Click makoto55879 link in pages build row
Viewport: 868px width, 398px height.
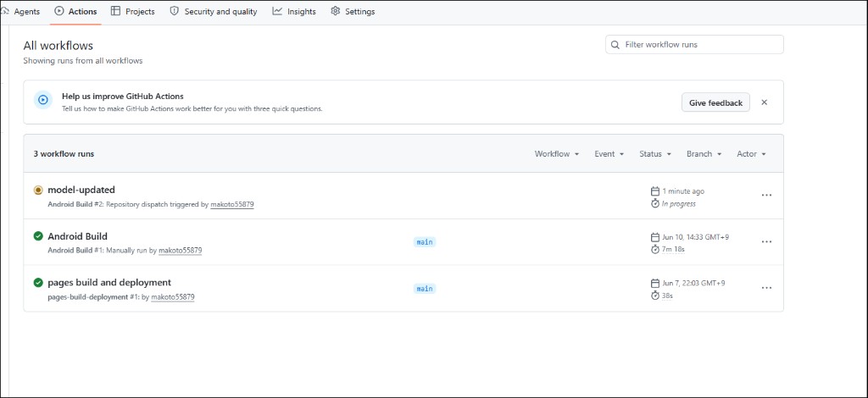173,297
